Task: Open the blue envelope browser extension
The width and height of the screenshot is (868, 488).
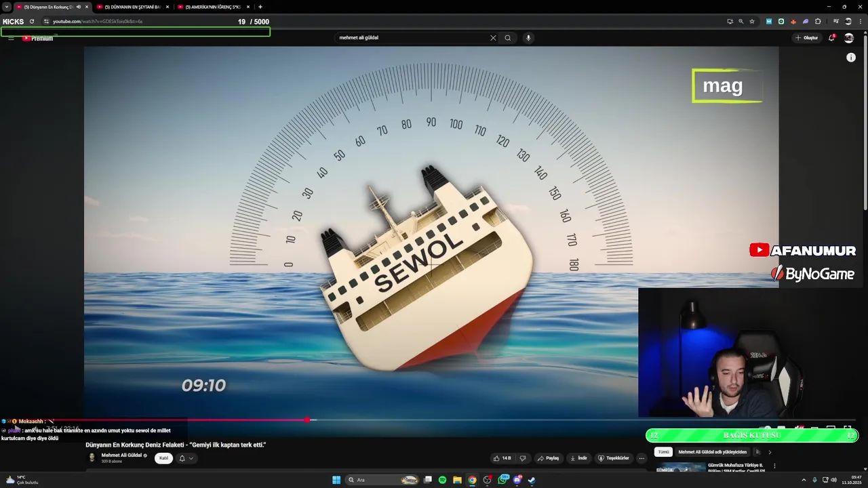Action: click(x=769, y=22)
